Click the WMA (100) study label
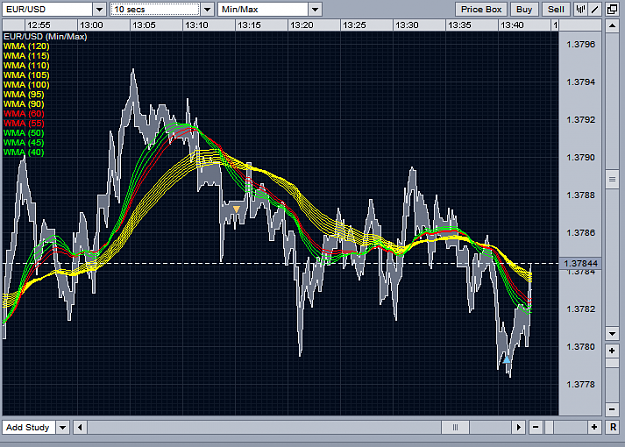This screenshot has height=447, width=625. pyautogui.click(x=26, y=85)
